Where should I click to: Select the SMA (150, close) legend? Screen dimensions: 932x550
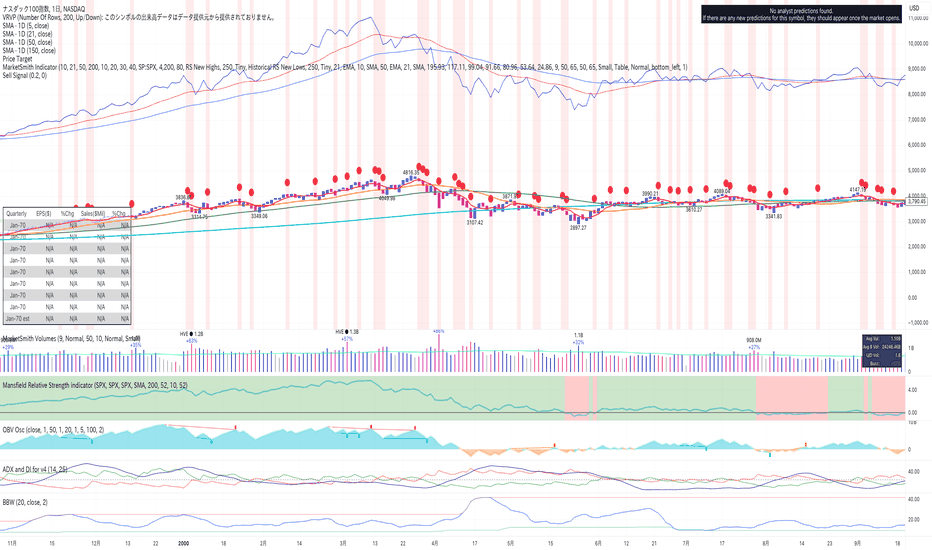[x=29, y=51]
